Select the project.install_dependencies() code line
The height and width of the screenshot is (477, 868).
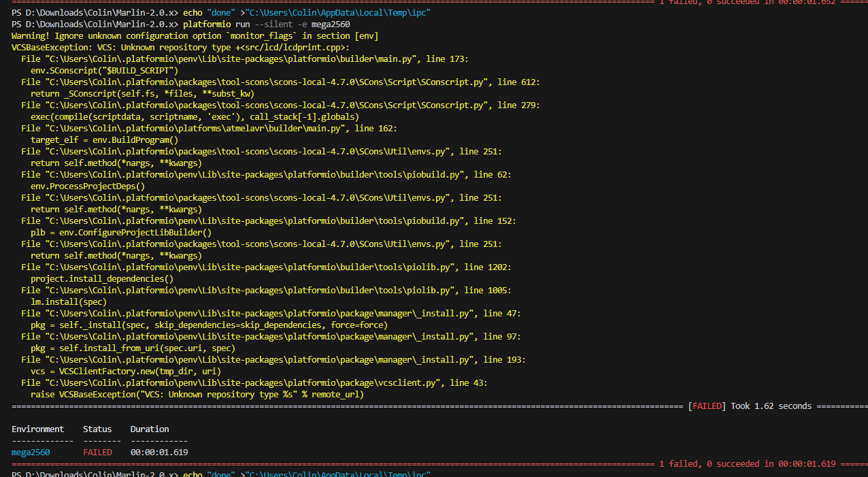[x=102, y=278]
